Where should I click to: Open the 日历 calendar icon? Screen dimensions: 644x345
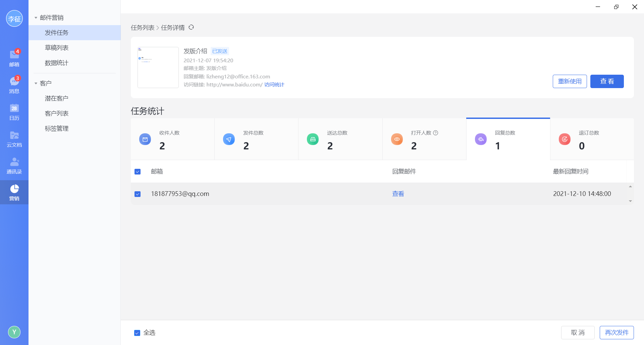(x=14, y=112)
